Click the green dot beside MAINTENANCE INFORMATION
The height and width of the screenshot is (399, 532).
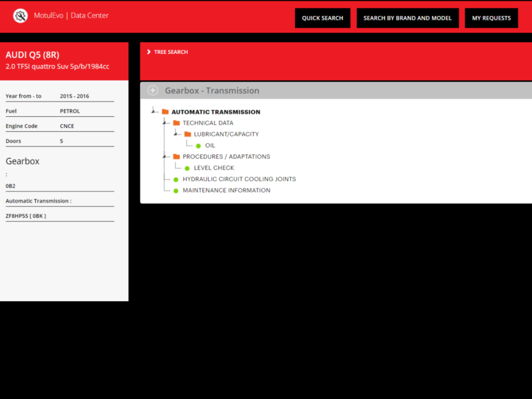pos(176,190)
